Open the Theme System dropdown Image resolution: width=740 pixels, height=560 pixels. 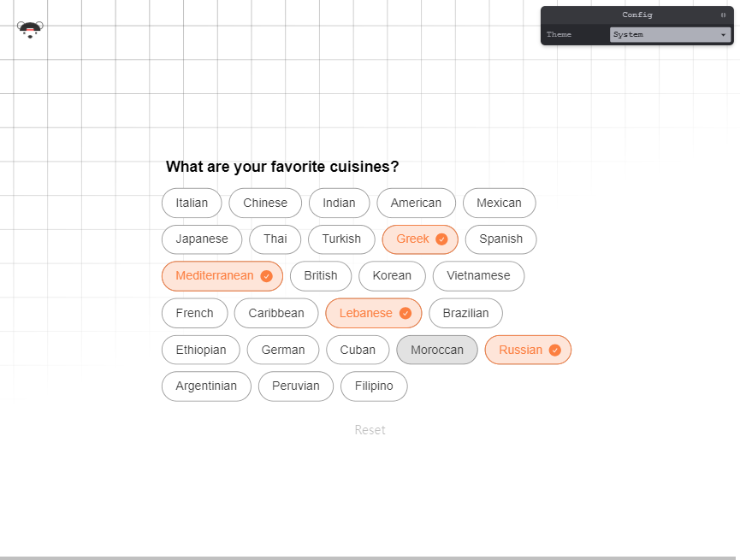(670, 34)
